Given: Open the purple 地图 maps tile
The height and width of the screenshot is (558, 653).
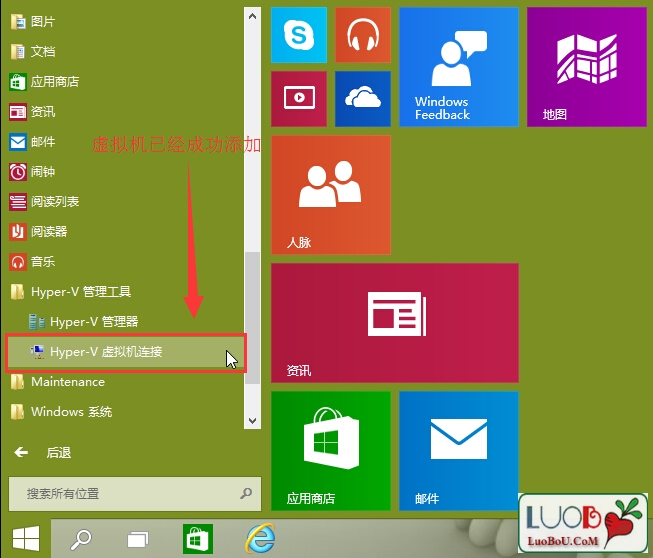Looking at the screenshot, I should [x=586, y=67].
